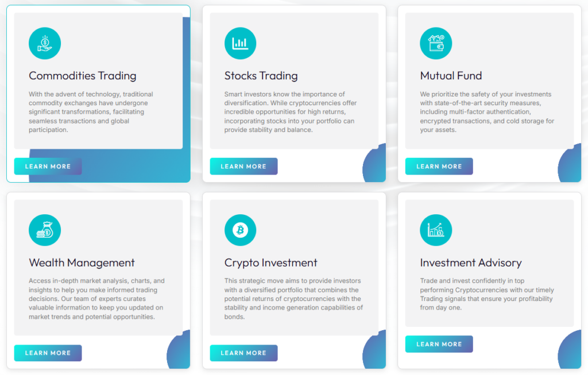Select the Investment Advisory heading
The image size is (588, 375).
471,262
